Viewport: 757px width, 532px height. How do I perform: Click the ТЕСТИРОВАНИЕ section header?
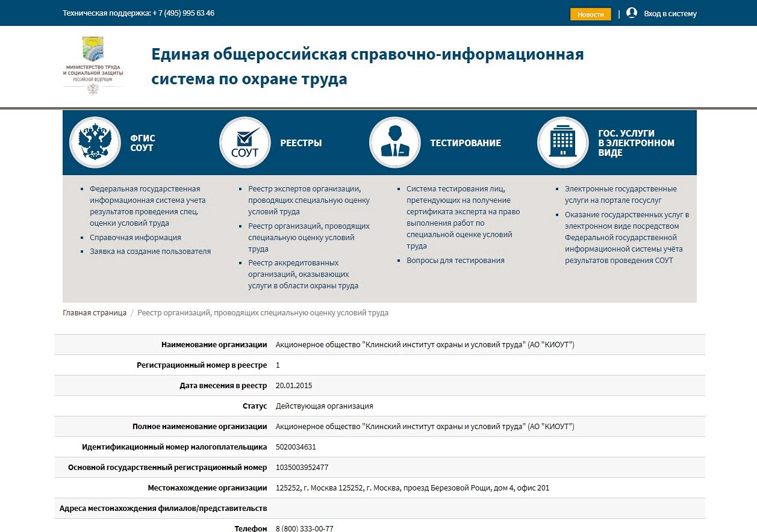465,142
